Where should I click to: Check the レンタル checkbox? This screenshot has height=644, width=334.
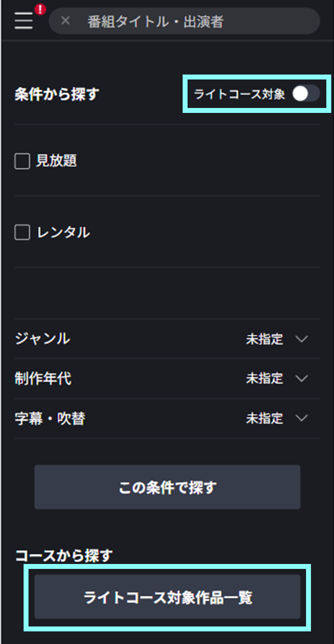(22, 233)
